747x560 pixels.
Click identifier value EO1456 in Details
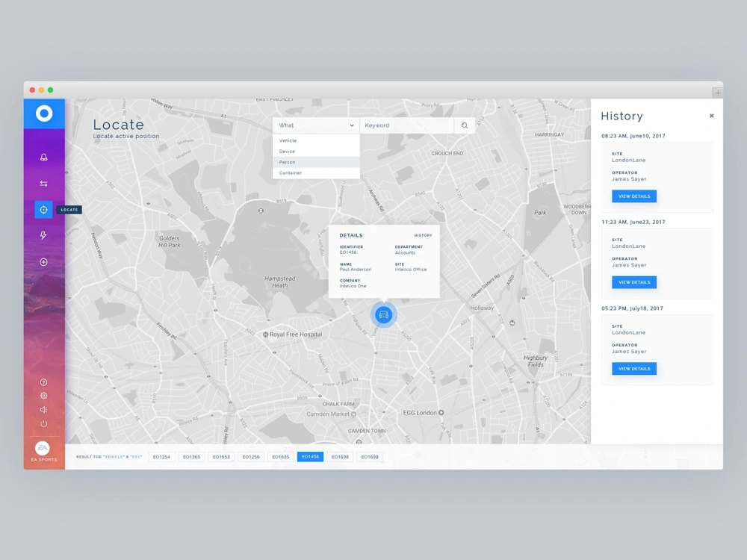348,252
